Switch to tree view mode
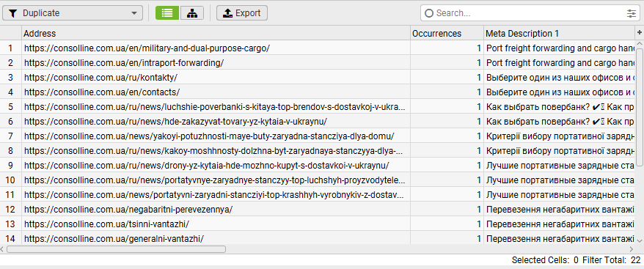The height and width of the screenshot is (269, 644). click(x=191, y=12)
